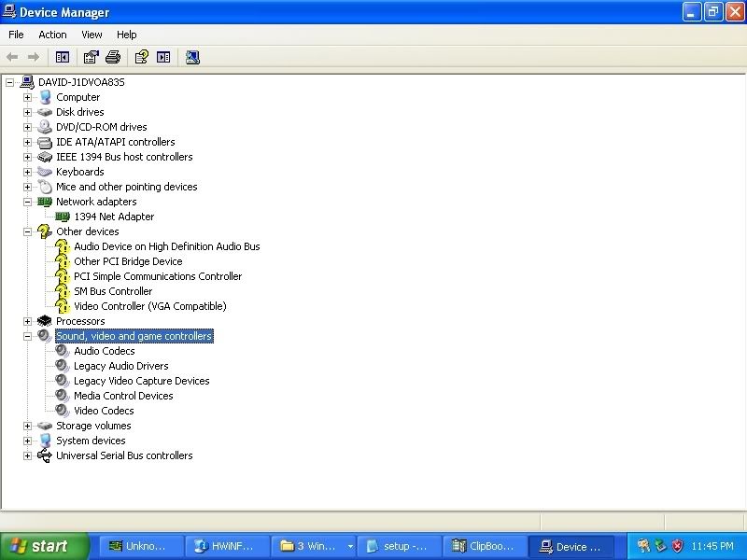This screenshot has height=560, width=747.
Task: Click the Print toolbar icon
Action: click(x=113, y=57)
